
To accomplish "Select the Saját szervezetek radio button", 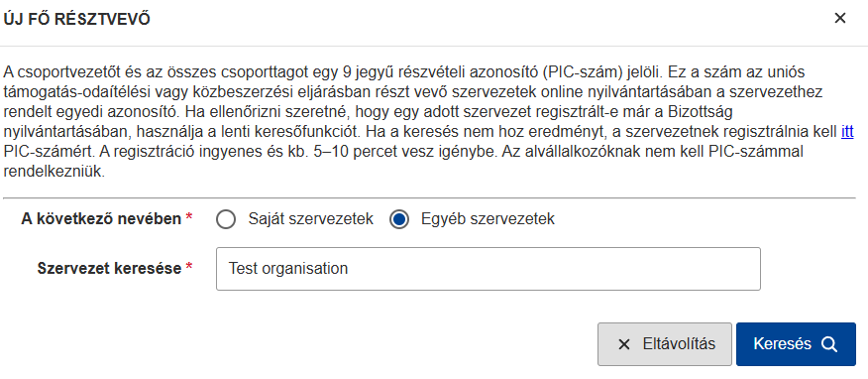I will 226,219.
